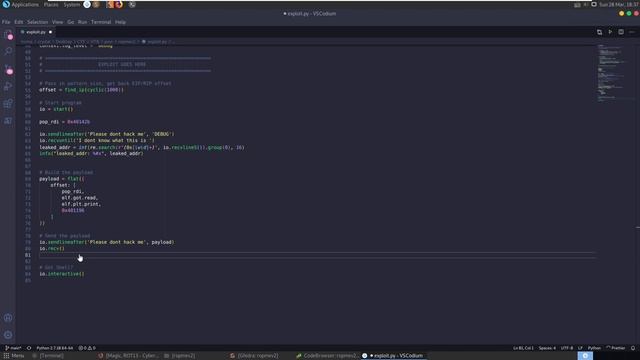This screenshot has height=360, width=640.
Task: Click exploit.py in the breadcrumb path
Action: pos(157,42)
